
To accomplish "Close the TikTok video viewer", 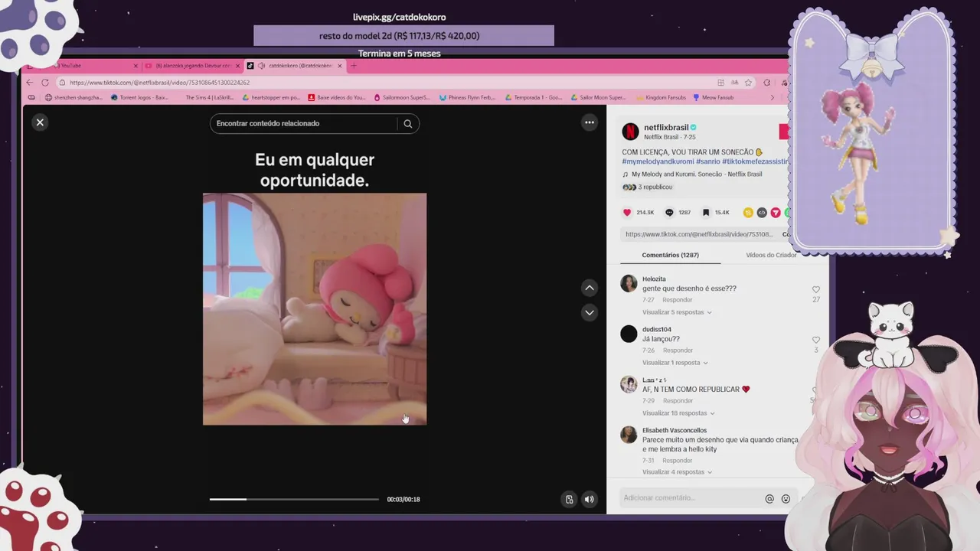I will pyautogui.click(x=40, y=122).
